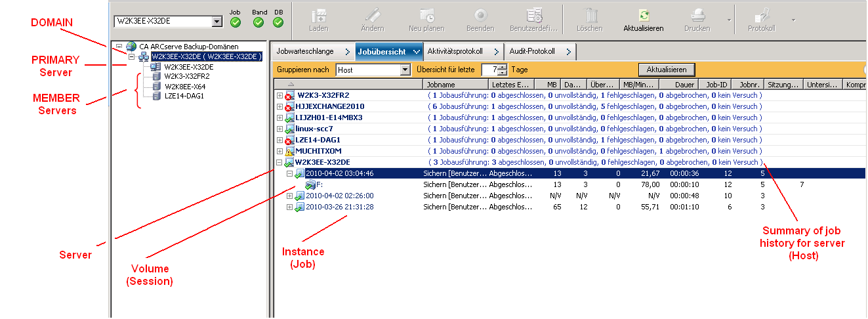Collapse the W2K3EE-X32DE host row

point(280,162)
